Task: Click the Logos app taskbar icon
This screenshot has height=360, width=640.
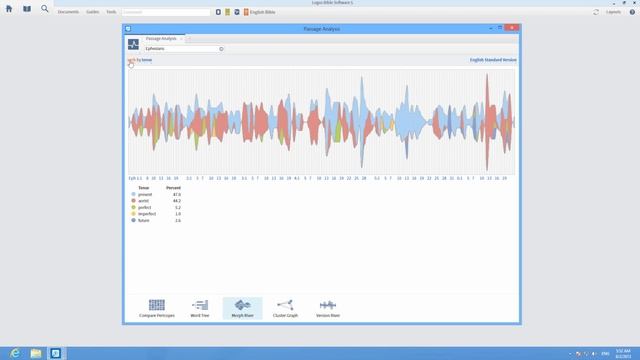Action: tap(56, 353)
